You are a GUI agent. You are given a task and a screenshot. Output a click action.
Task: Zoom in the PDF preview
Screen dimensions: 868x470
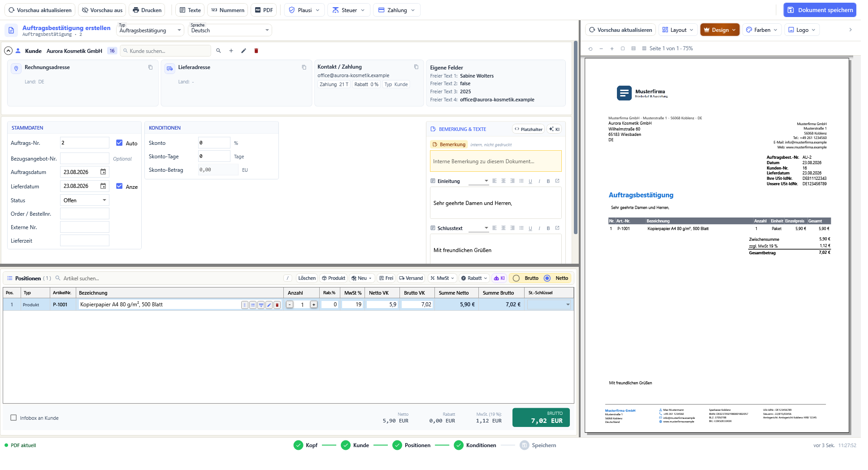(612, 48)
